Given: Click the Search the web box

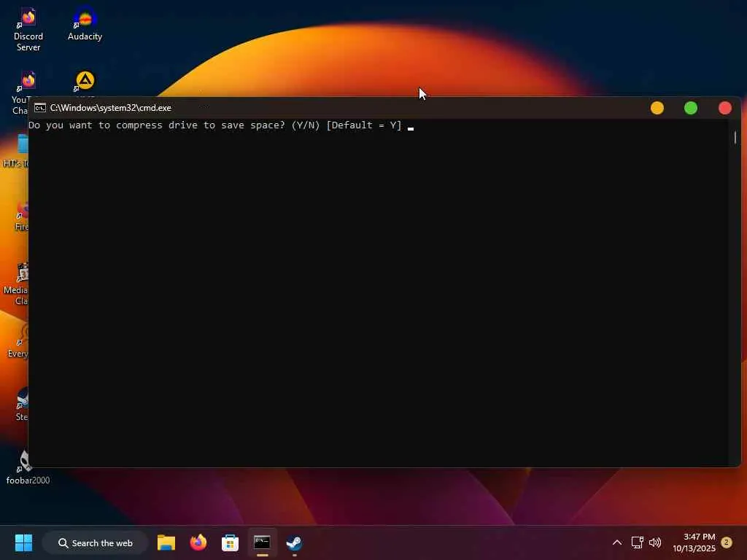Looking at the screenshot, I should click(96, 542).
